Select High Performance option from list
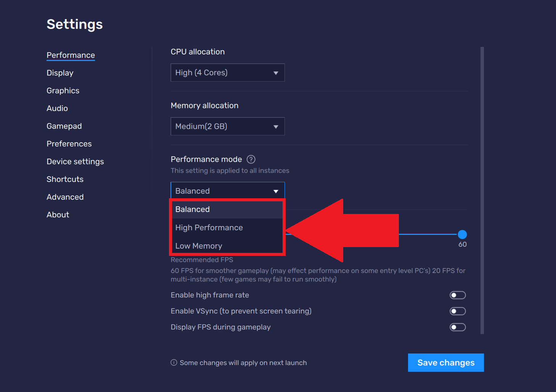556x392 pixels. (209, 228)
